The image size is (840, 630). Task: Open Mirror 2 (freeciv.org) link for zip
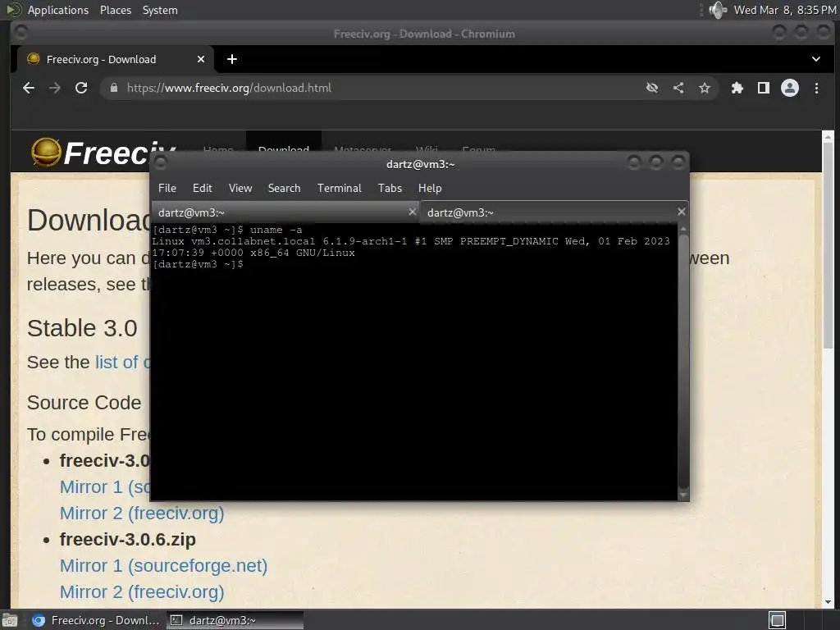click(142, 592)
